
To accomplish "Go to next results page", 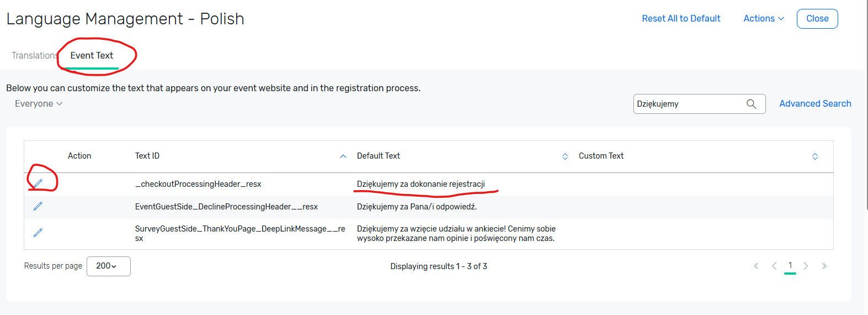I will coord(806,266).
